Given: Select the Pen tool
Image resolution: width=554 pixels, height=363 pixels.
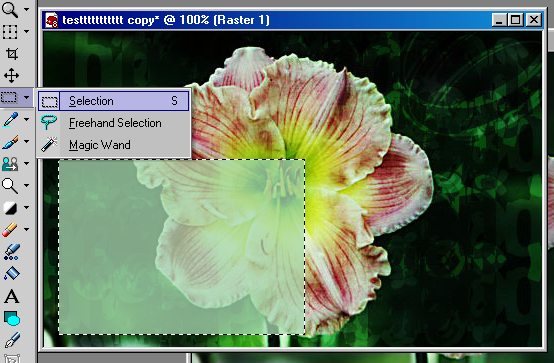Looking at the screenshot, I should pos(12,340).
